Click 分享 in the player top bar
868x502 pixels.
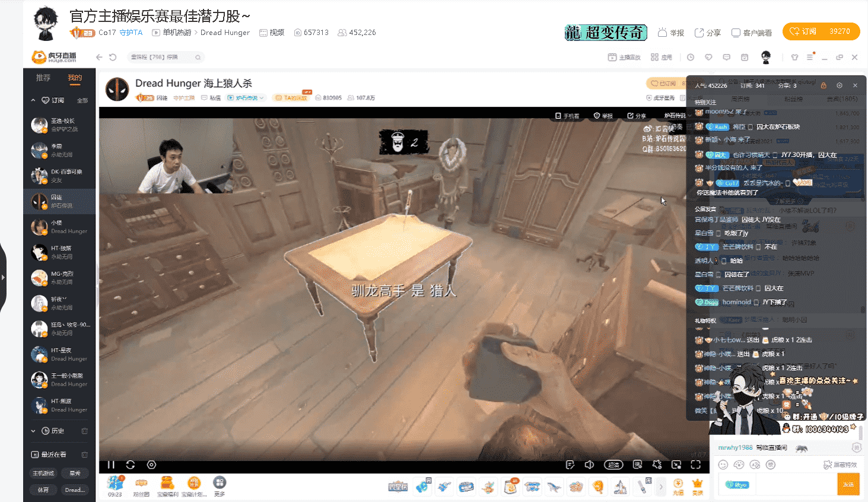pos(637,116)
